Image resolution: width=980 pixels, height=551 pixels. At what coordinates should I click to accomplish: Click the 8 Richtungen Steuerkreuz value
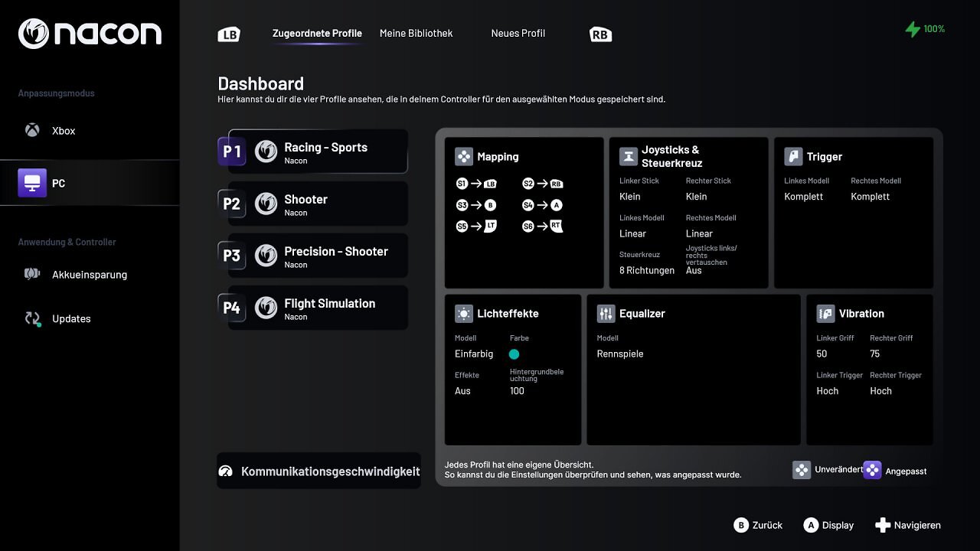pyautogui.click(x=647, y=270)
